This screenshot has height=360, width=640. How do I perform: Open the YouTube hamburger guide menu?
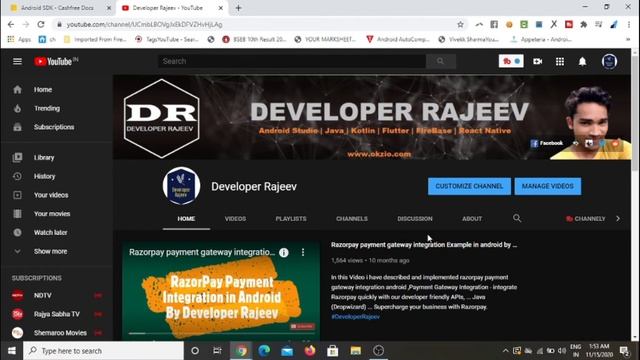pos(17,61)
